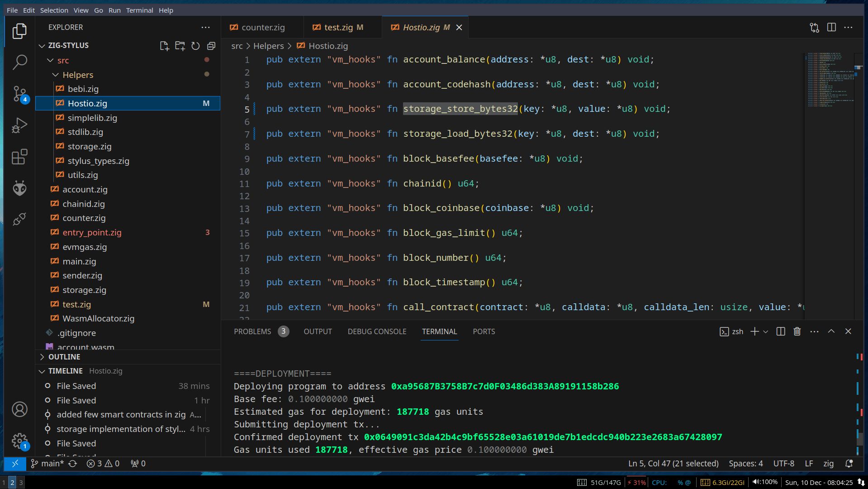Viewport: 868px width, 489px height.
Task: Switch to PORTS panel tab
Action: 484,331
